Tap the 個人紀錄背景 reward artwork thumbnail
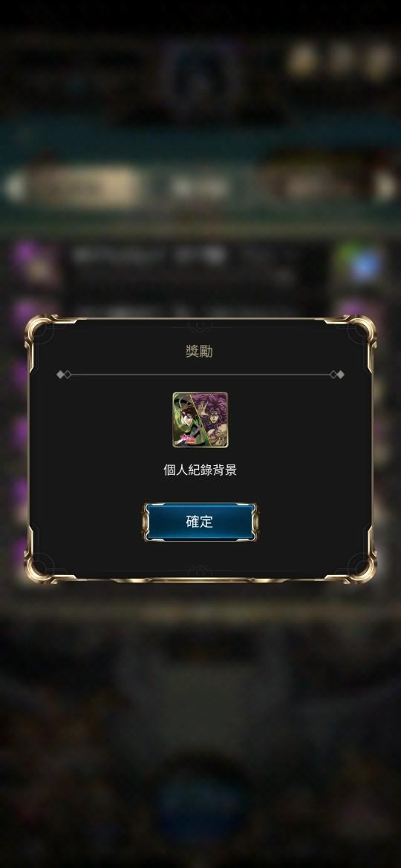This screenshot has width=401, height=868. pyautogui.click(x=200, y=420)
